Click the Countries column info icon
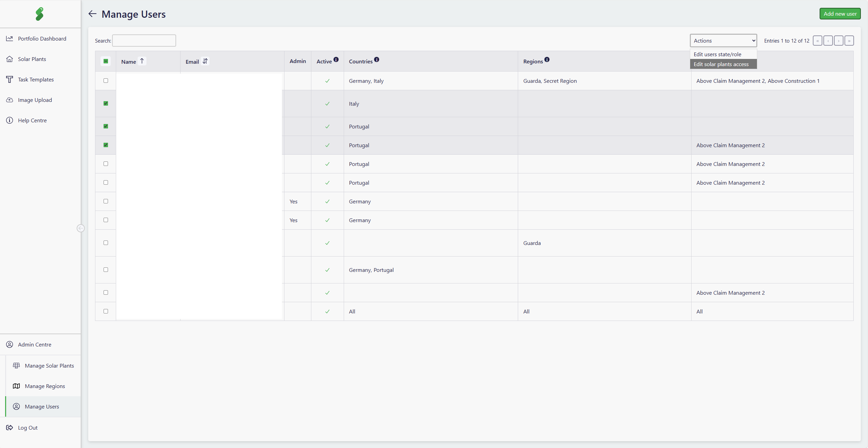868x448 pixels. coord(376,60)
